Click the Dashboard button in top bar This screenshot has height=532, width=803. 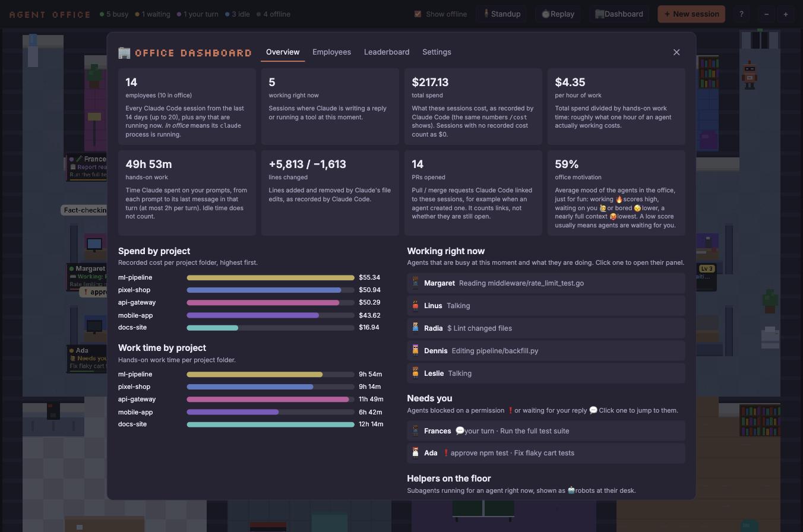pos(619,14)
